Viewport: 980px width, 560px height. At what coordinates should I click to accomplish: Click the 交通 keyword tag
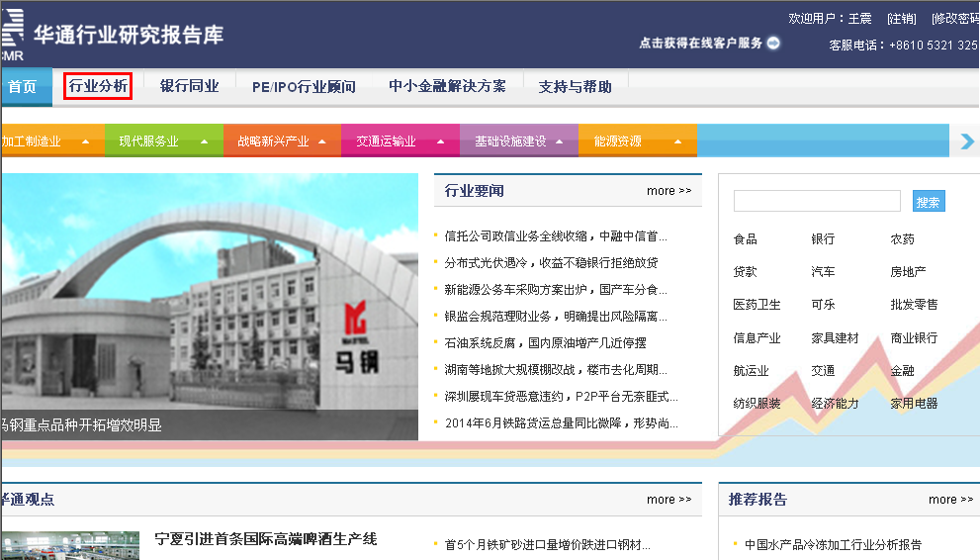point(823,371)
